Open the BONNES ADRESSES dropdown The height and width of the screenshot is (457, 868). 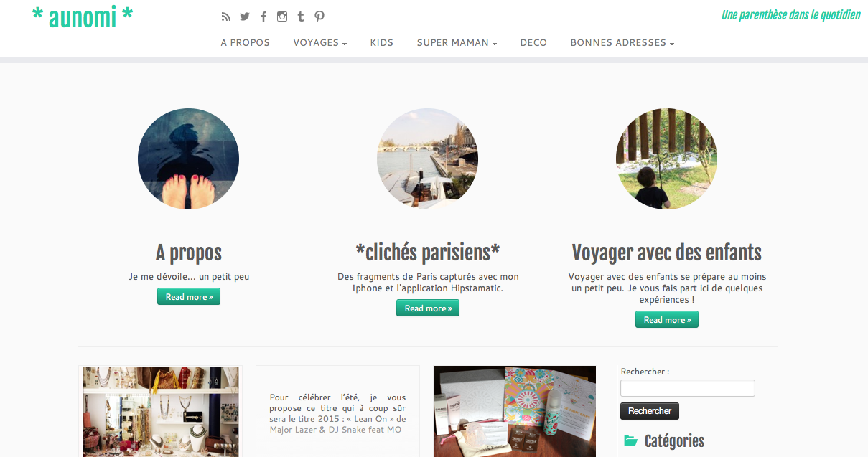point(622,43)
